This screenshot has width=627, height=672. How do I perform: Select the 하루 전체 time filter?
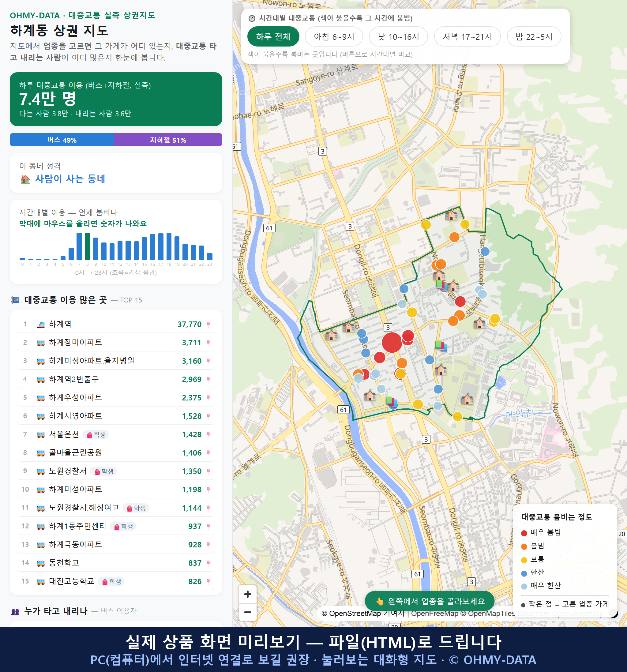pyautogui.click(x=273, y=36)
